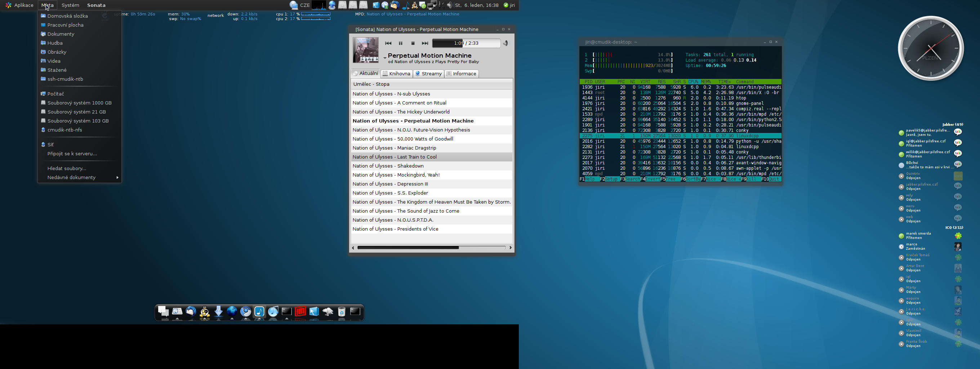Click the CZE keyboard layout indicator
The image size is (980, 369).
click(x=305, y=5)
